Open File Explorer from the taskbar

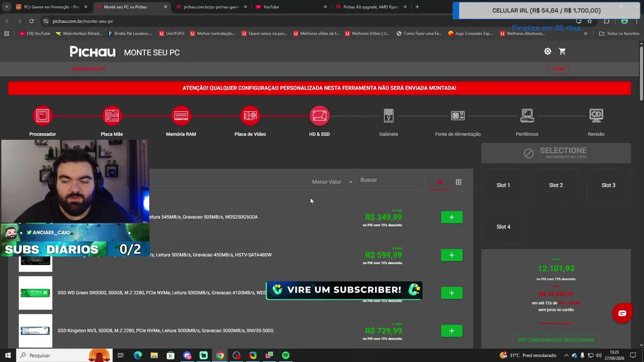(154, 355)
